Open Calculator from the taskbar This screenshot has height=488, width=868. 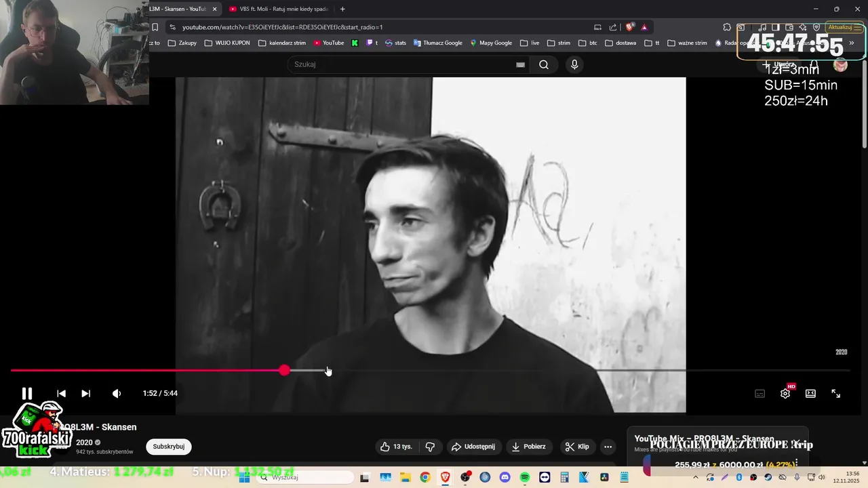pyautogui.click(x=564, y=477)
